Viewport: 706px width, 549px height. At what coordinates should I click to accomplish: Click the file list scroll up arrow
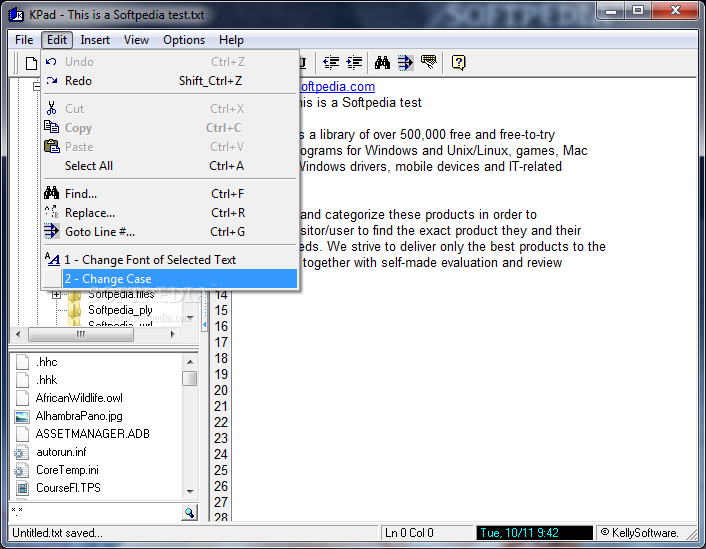click(190, 362)
